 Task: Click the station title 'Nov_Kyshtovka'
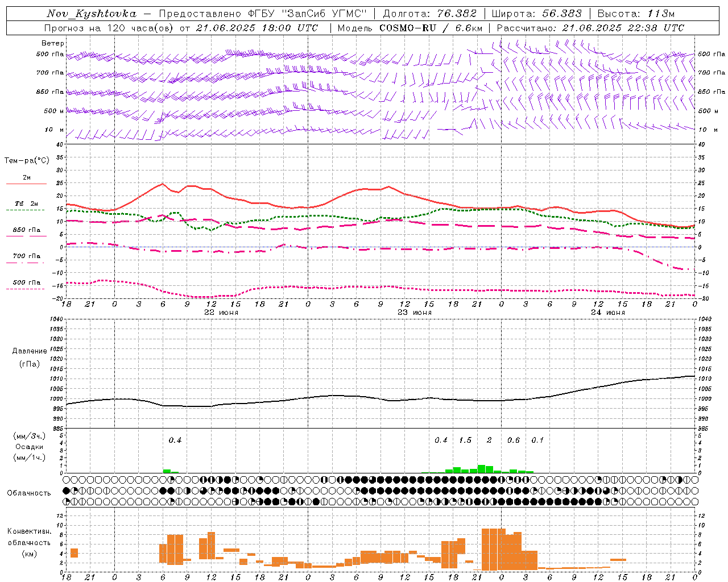[x=91, y=14]
